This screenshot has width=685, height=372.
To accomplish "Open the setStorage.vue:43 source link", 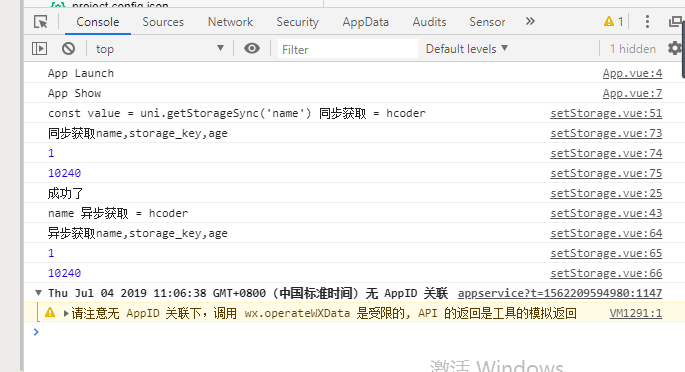I will [606, 213].
